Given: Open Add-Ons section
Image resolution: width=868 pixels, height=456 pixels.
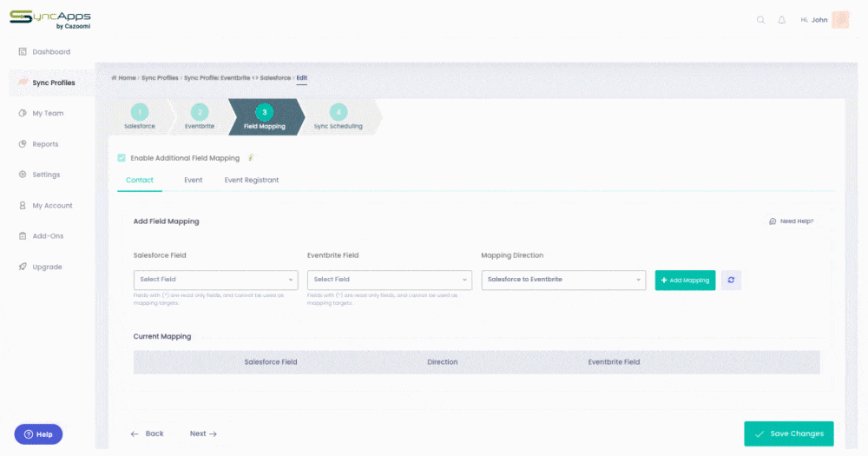Looking at the screenshot, I should (x=48, y=236).
